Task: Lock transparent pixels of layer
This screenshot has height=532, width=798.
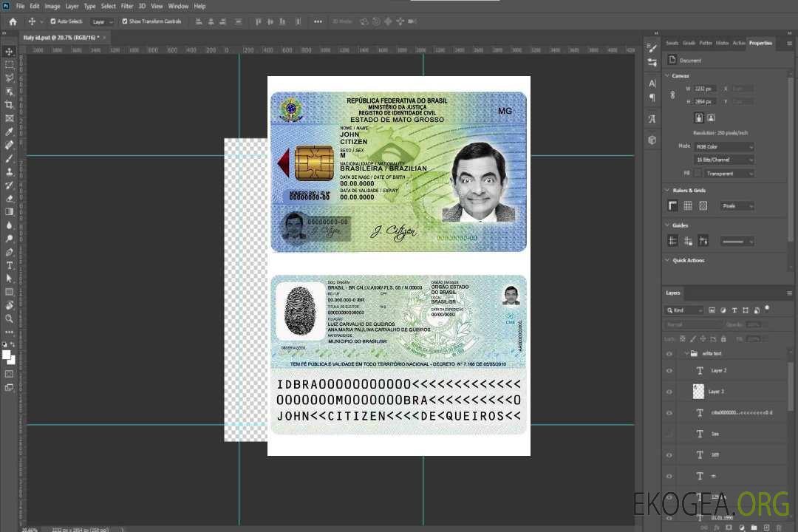Action: pos(683,338)
